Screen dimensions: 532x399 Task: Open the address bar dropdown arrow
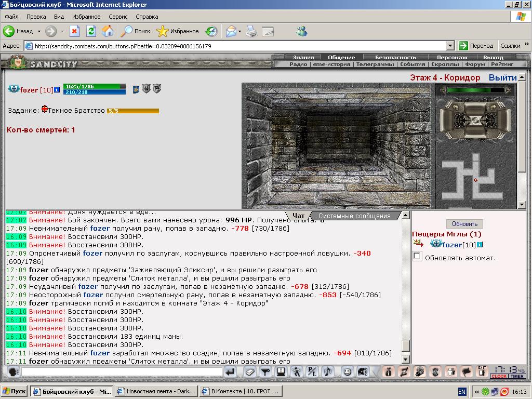tap(450, 46)
